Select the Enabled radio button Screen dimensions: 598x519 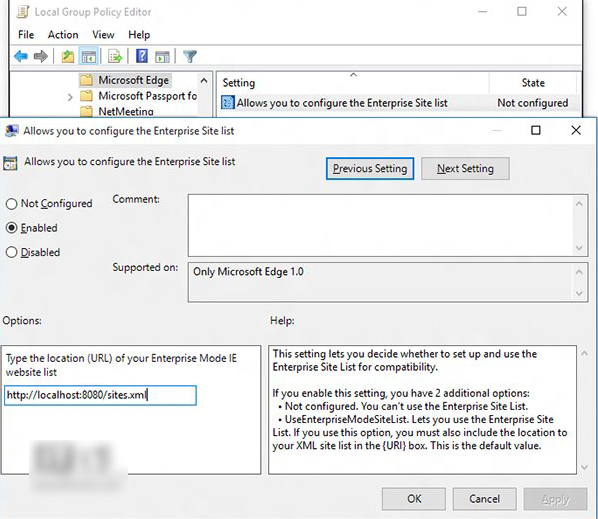coord(11,228)
